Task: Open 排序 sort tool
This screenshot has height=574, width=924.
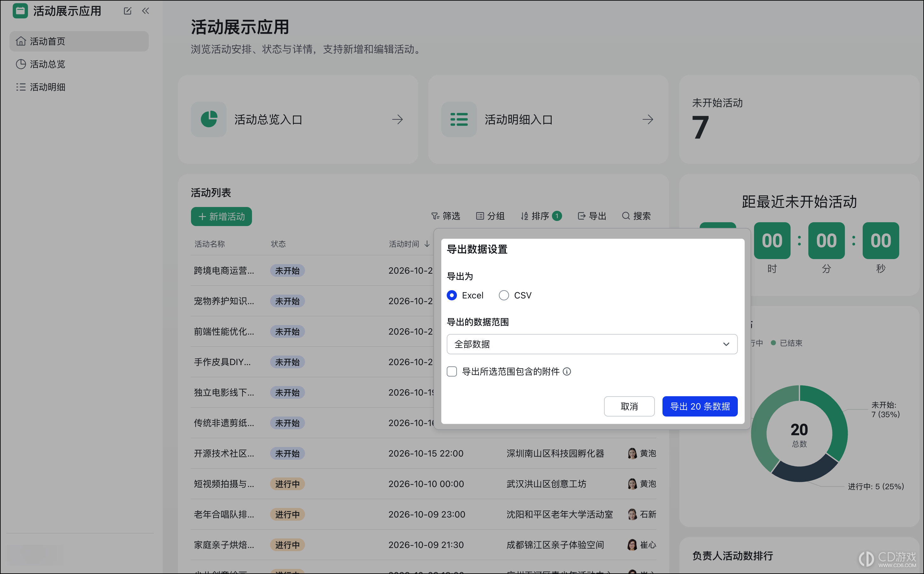Action: [x=541, y=216]
